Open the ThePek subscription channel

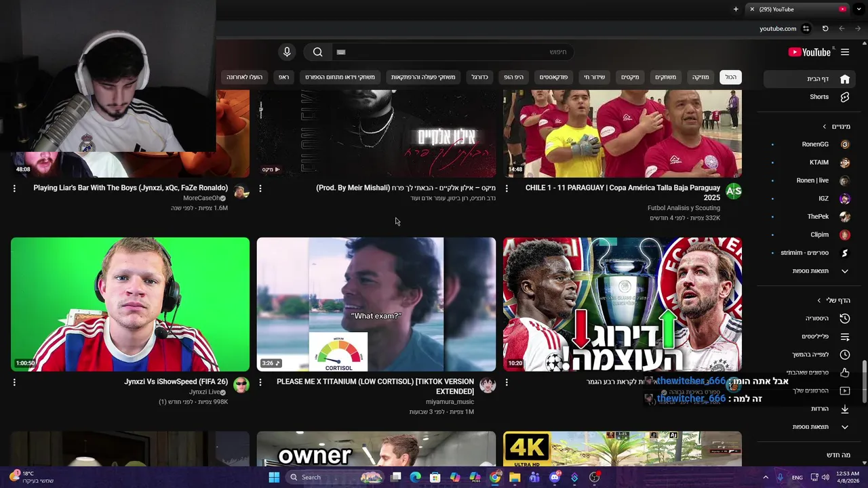[x=810, y=216]
